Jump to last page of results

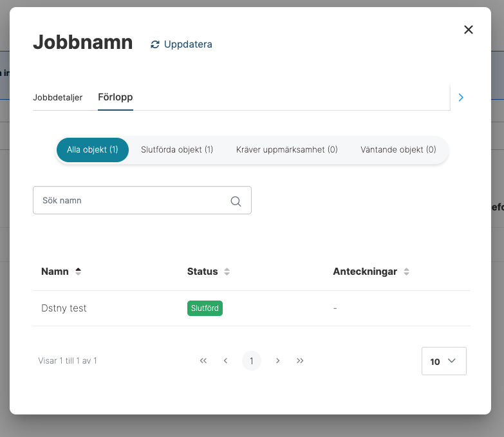coord(300,361)
